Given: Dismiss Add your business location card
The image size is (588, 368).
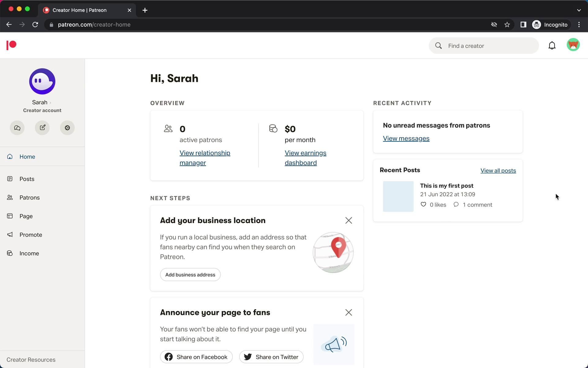Looking at the screenshot, I should point(349,220).
